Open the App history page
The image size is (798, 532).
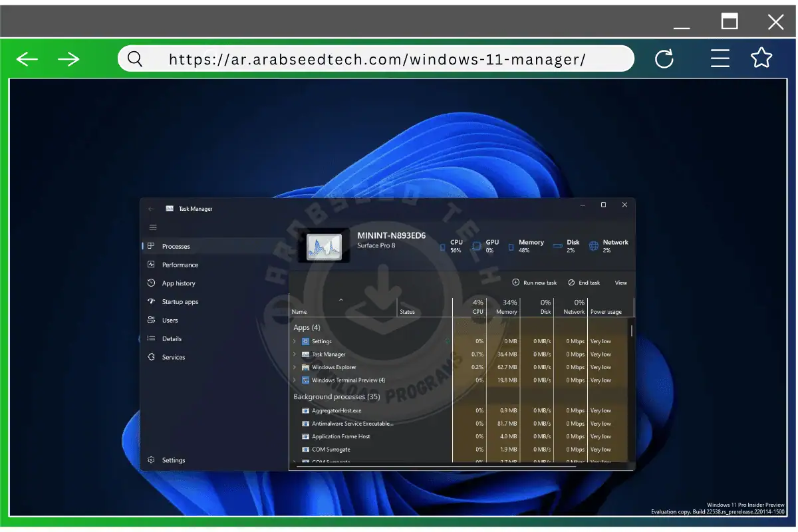(x=178, y=283)
